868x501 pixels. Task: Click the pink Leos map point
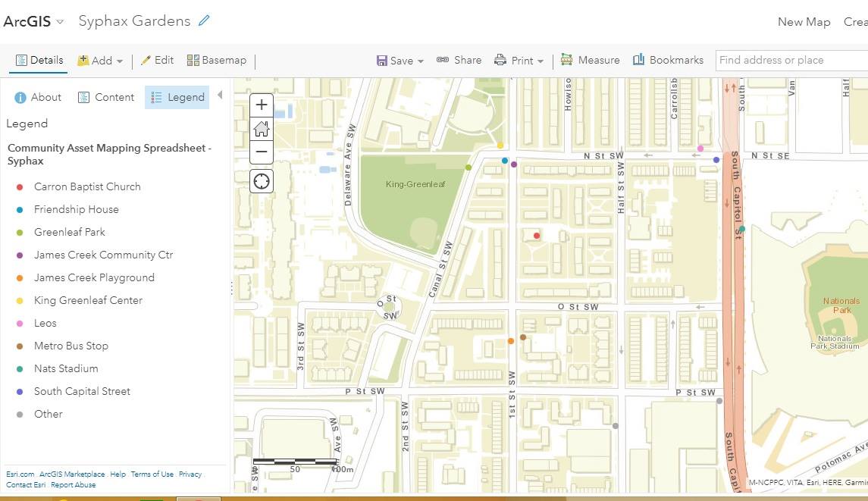(x=700, y=149)
